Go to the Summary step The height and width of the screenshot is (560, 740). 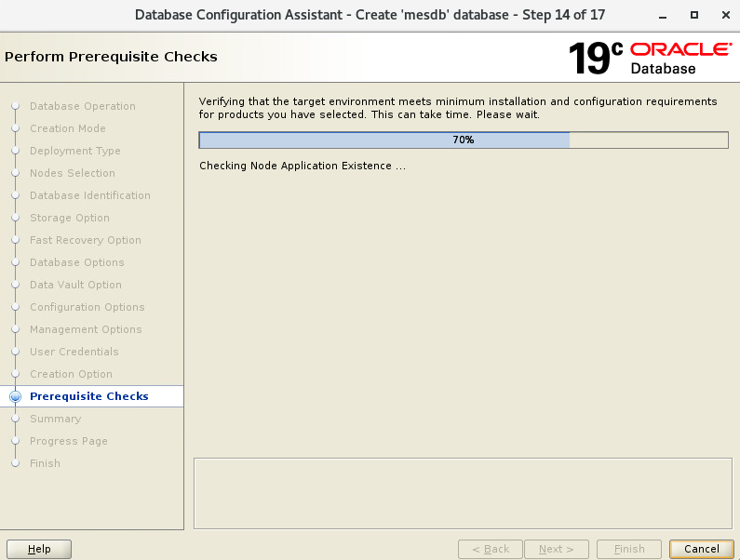[x=55, y=419]
